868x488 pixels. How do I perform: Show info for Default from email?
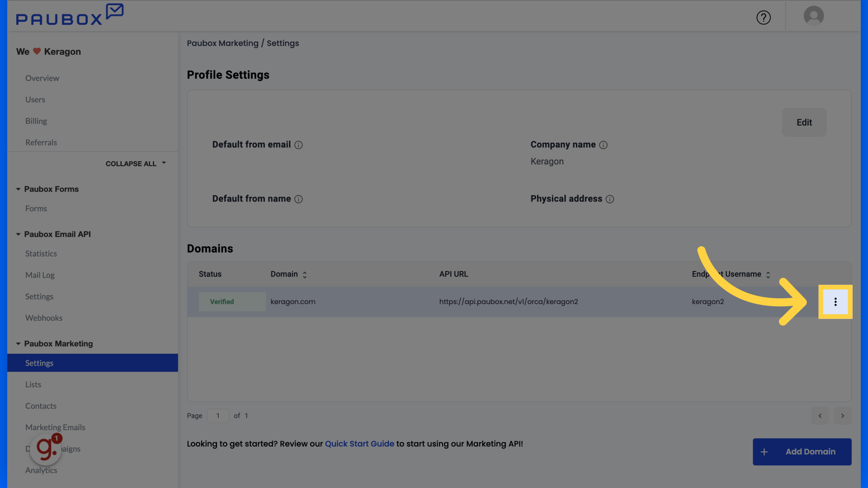pyautogui.click(x=298, y=145)
